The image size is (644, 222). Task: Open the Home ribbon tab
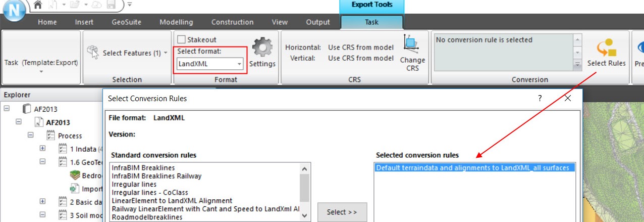click(47, 22)
